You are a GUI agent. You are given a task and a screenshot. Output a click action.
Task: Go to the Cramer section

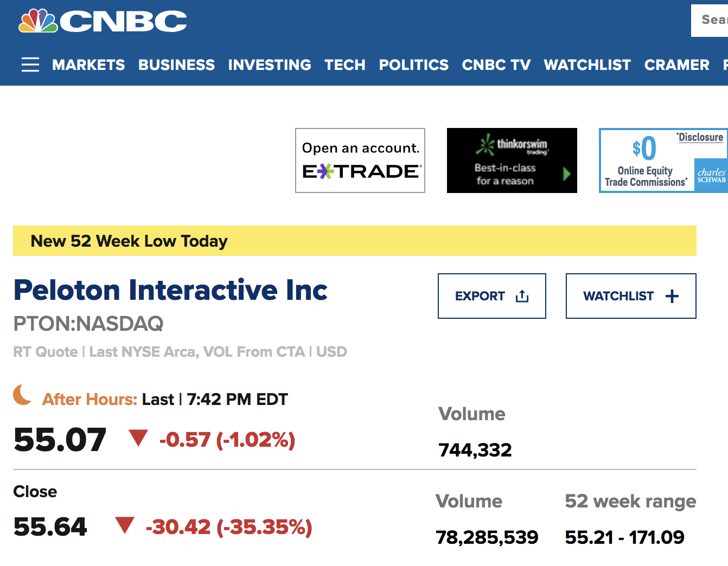tap(677, 65)
